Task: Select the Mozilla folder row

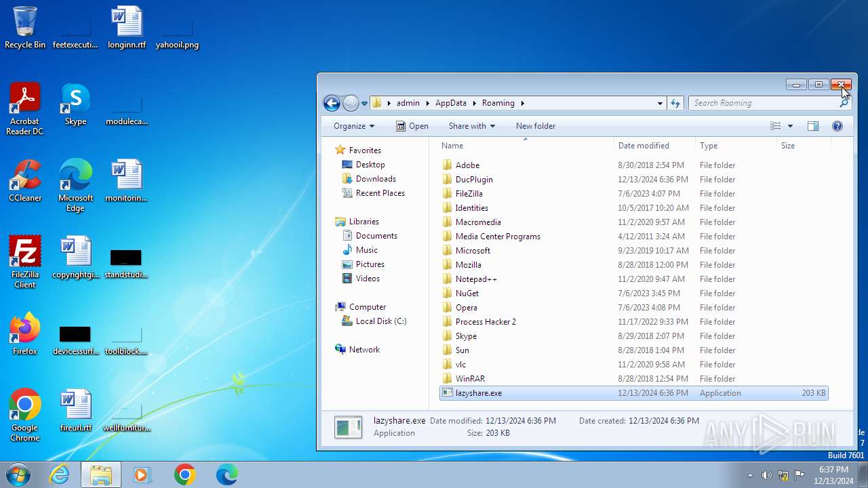Action: tap(634, 265)
